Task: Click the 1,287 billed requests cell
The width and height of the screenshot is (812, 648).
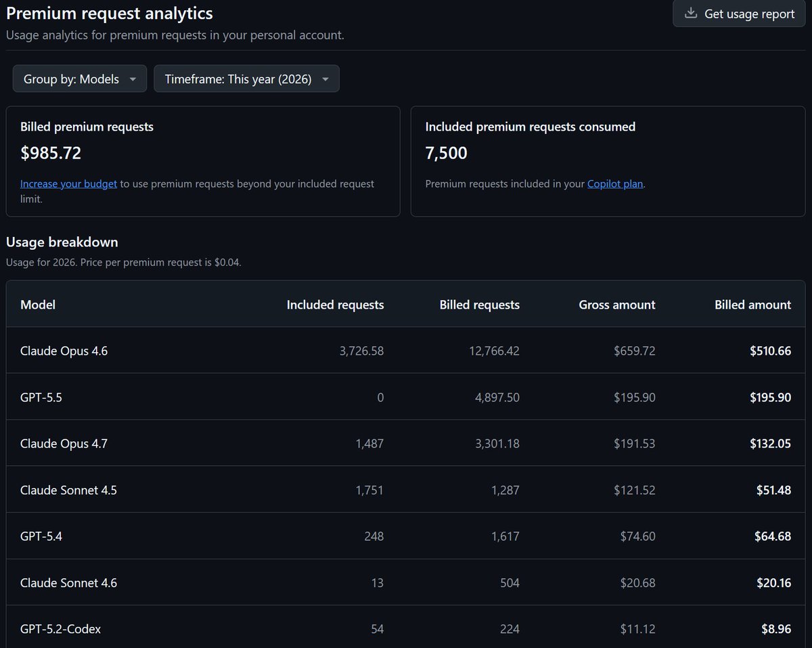Action: coord(505,490)
